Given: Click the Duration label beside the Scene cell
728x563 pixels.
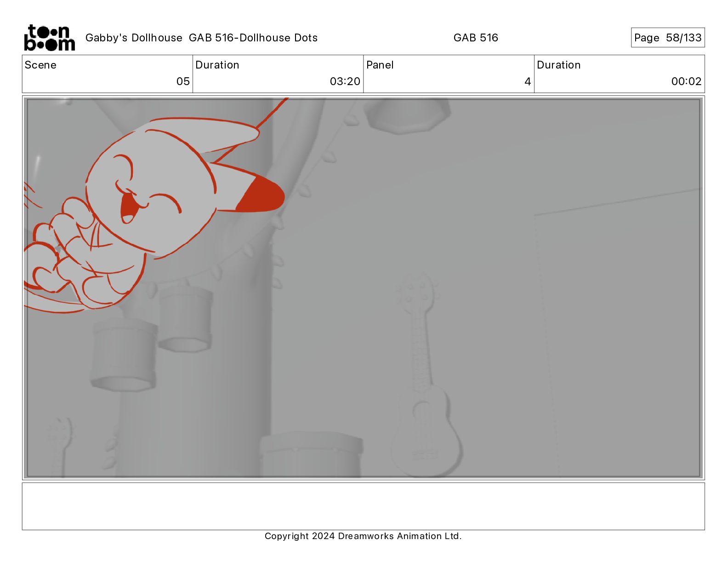Looking at the screenshot, I should click(217, 65).
